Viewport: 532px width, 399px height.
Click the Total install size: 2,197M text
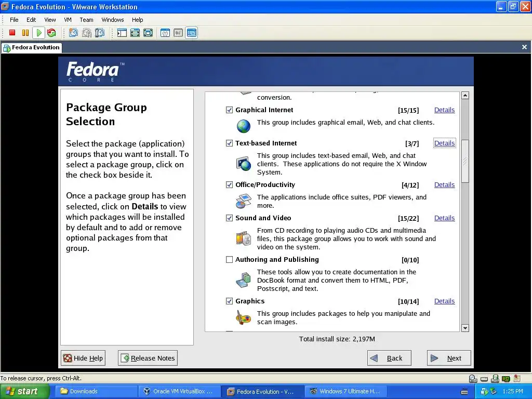pyautogui.click(x=337, y=339)
